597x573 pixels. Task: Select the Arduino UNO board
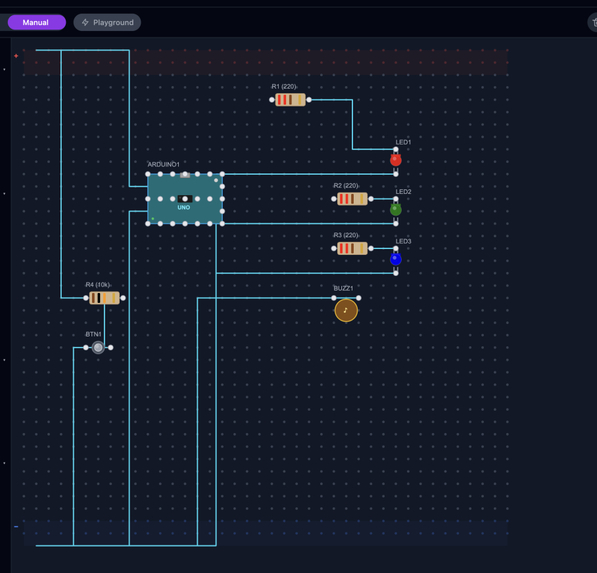[x=185, y=199]
